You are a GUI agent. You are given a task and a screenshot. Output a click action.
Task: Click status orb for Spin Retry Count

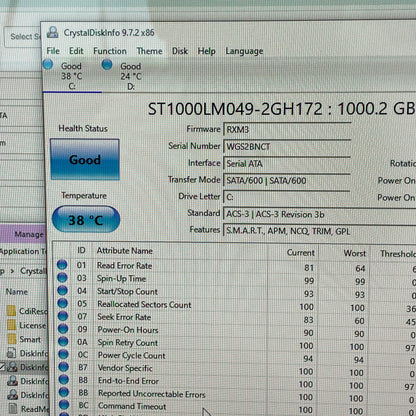pyautogui.click(x=63, y=341)
